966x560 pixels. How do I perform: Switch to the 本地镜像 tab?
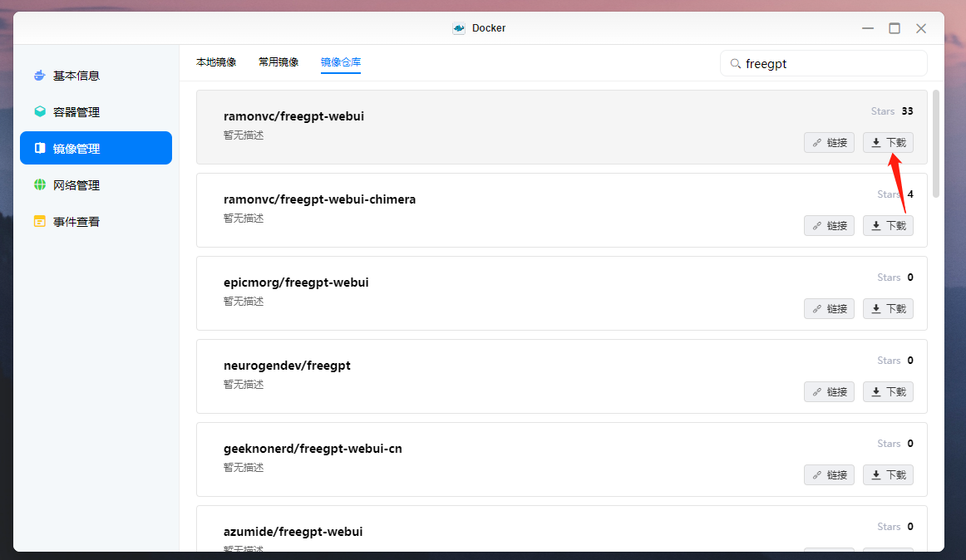click(x=216, y=62)
